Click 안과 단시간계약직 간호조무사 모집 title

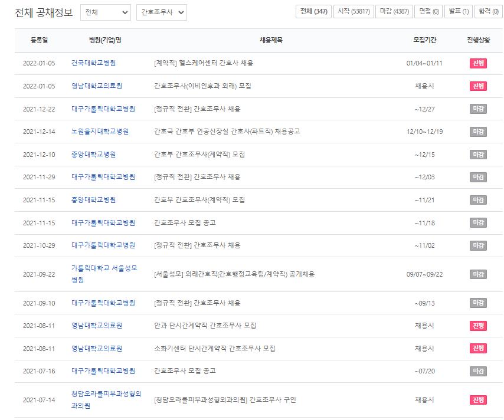205,326
